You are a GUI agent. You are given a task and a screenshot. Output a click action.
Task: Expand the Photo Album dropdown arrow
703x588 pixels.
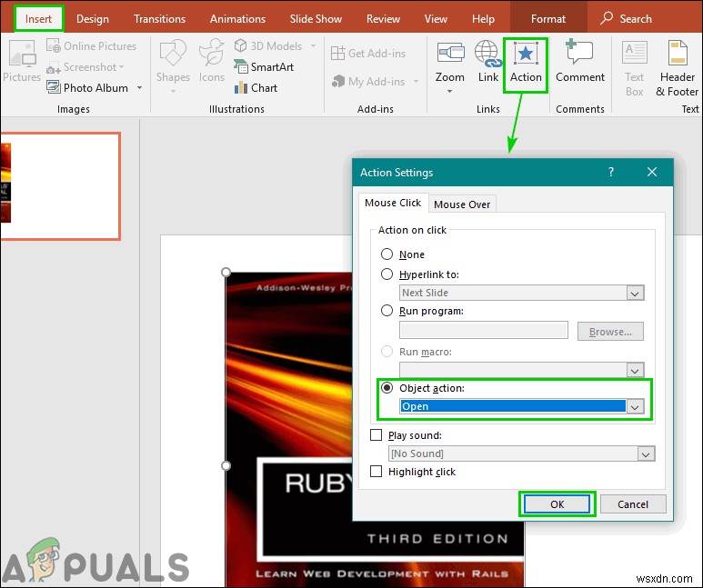point(139,88)
